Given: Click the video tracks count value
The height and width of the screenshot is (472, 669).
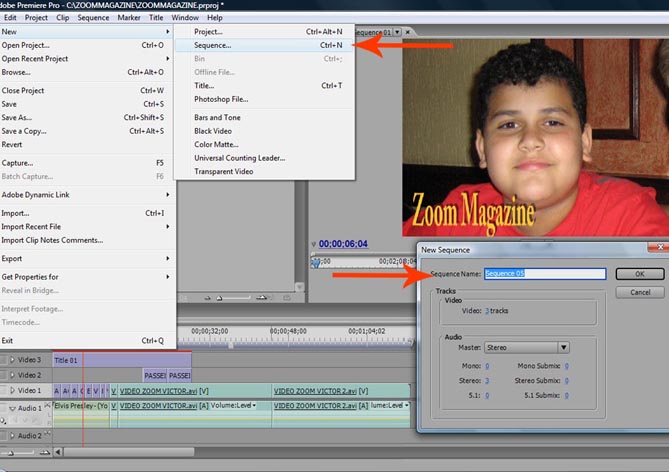Looking at the screenshot, I should pyautogui.click(x=487, y=312).
